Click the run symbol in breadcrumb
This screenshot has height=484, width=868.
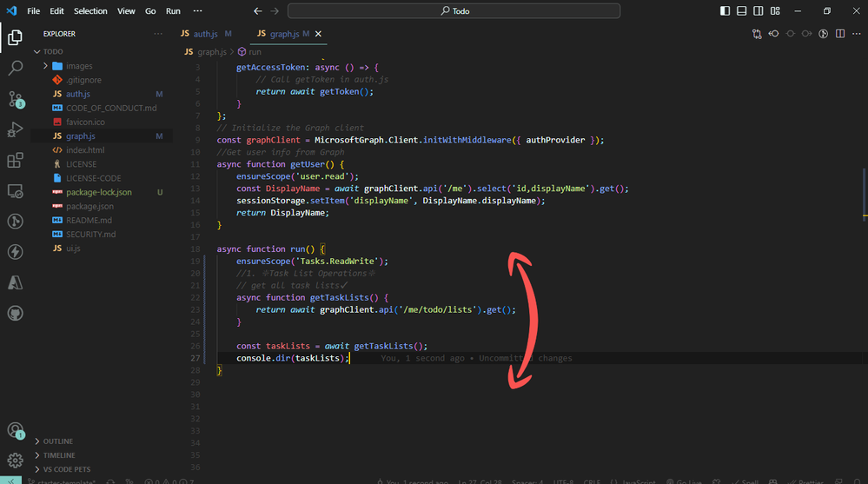coord(249,51)
